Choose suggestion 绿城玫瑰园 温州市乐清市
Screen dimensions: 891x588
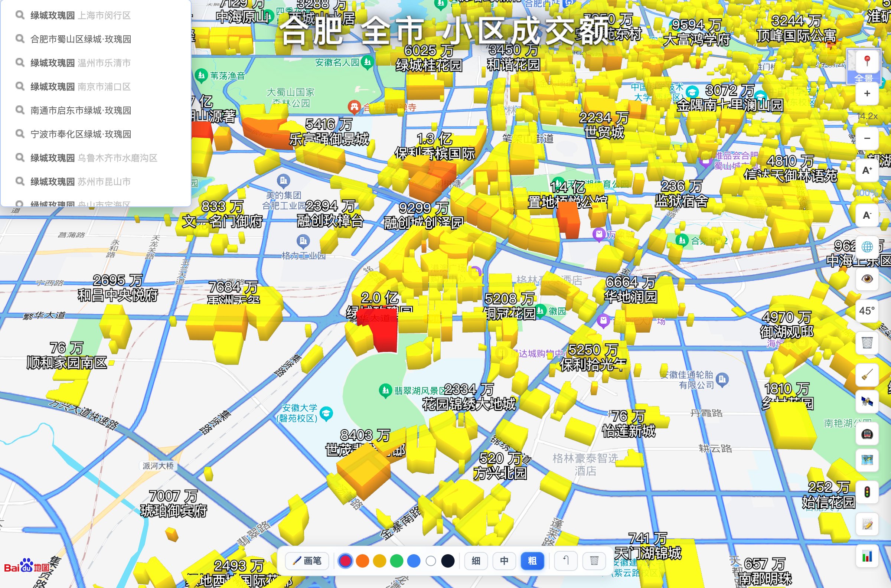[96, 63]
